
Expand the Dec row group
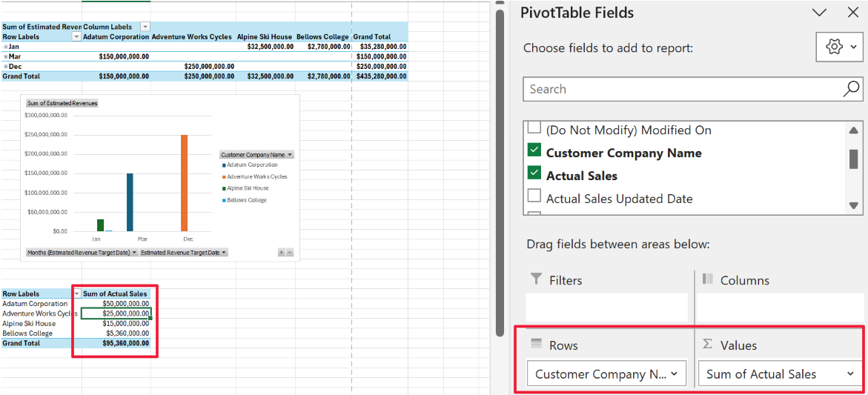[5, 67]
